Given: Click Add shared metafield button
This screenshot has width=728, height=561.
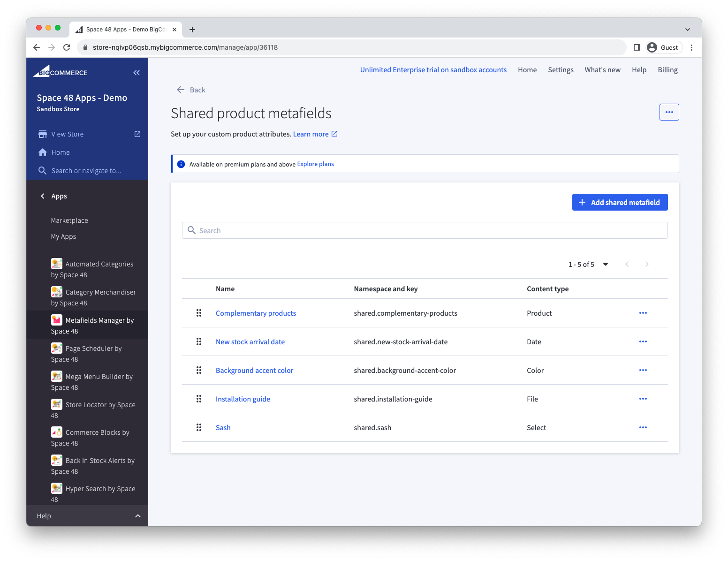Looking at the screenshot, I should point(620,202).
